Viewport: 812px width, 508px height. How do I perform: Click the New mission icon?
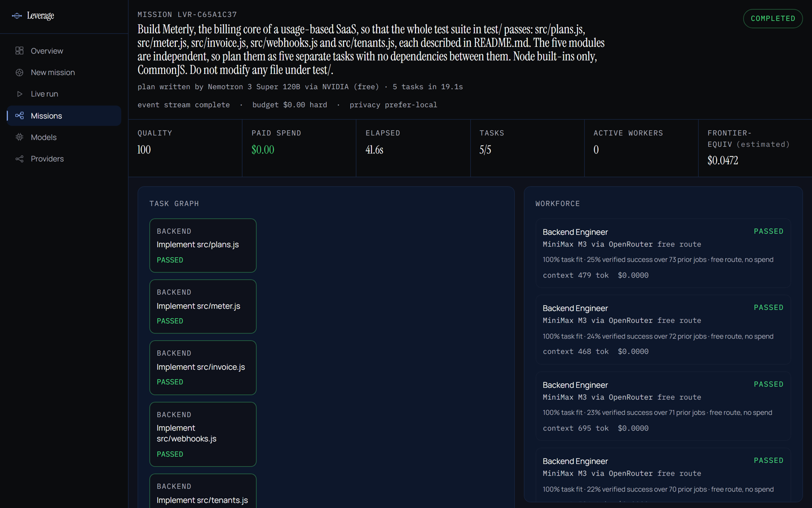(20, 72)
